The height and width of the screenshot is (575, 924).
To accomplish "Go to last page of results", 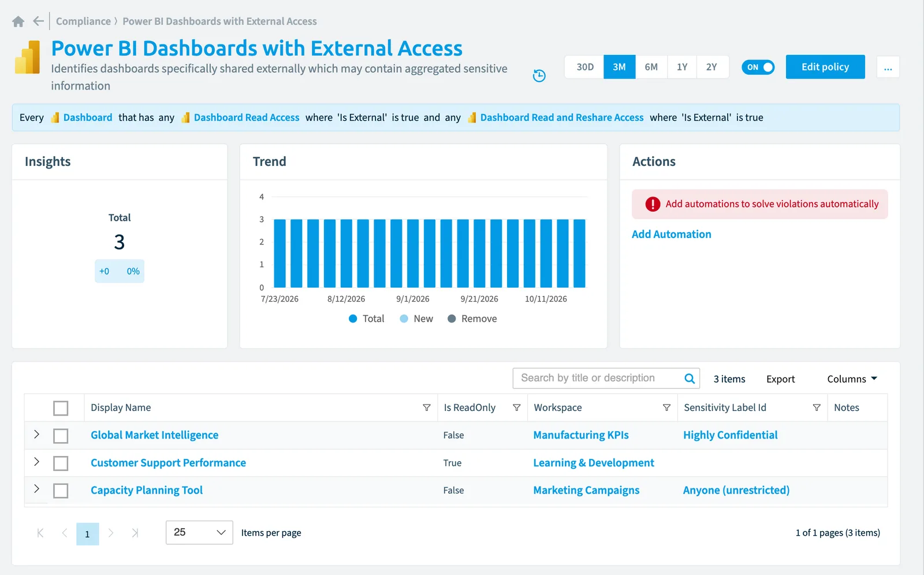I will coord(135,533).
